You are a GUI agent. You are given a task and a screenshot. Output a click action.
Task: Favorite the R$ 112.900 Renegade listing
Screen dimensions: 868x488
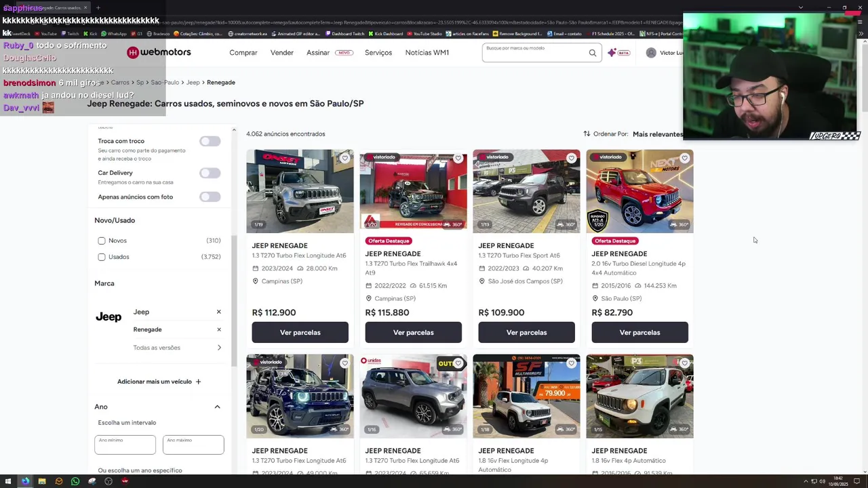pos(344,159)
